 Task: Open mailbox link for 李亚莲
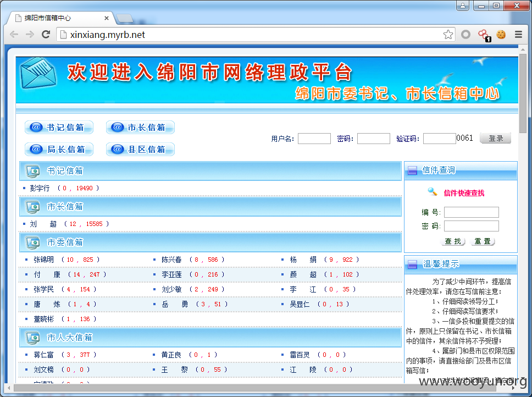[x=171, y=274]
